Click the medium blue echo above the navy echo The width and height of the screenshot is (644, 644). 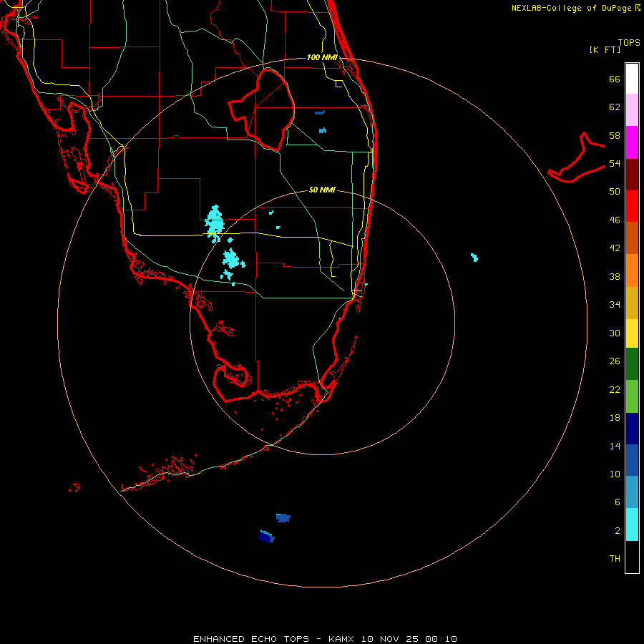pyautogui.click(x=283, y=517)
